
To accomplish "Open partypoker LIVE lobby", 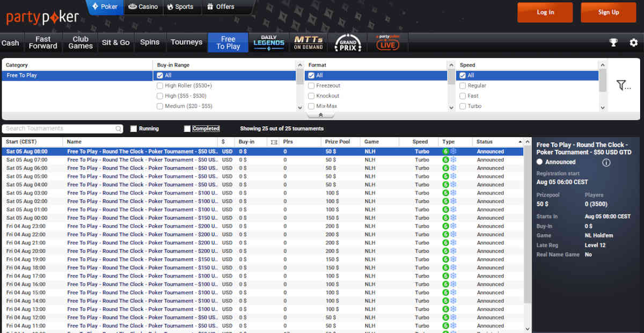I will point(387,42).
